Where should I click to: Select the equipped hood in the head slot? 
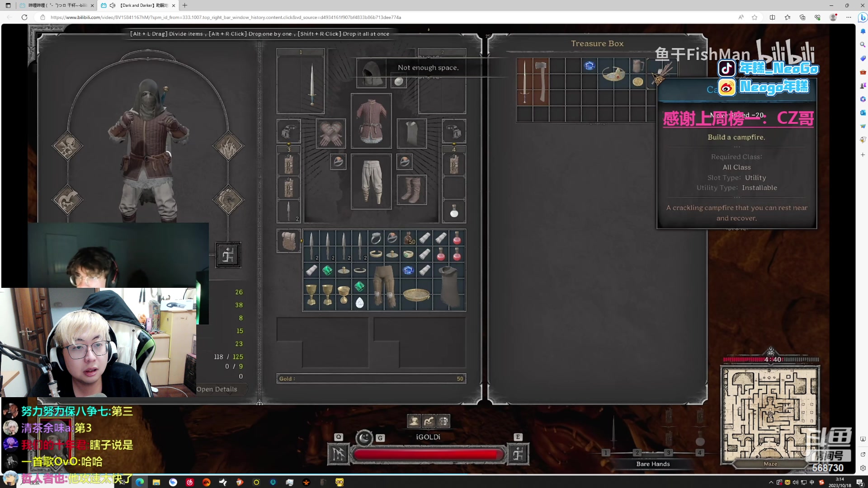[x=371, y=73]
